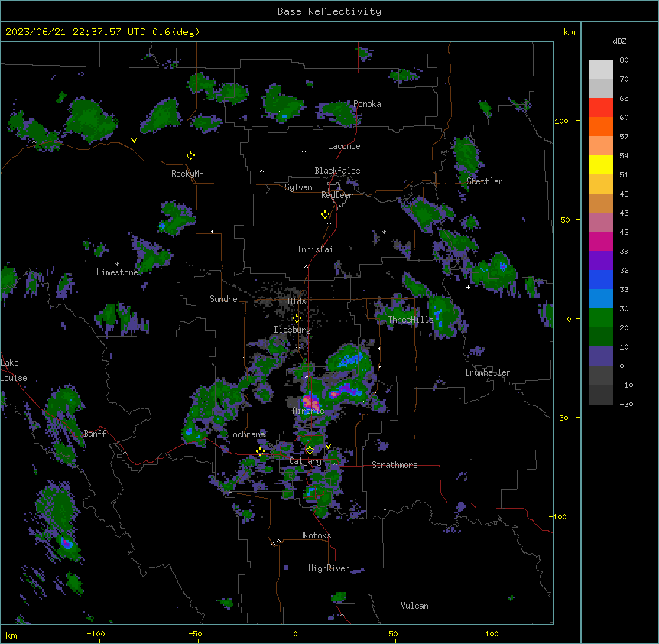Click the RedDeer city label
659x644 pixels.
(336, 195)
